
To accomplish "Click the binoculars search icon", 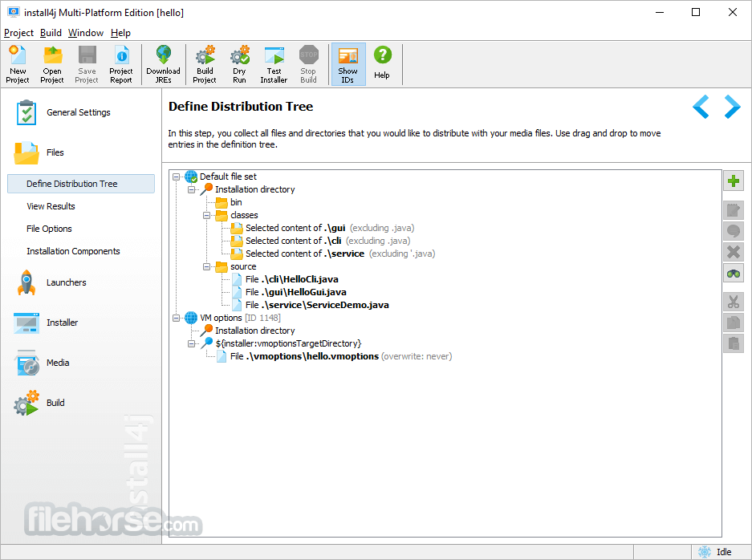I will tap(734, 274).
